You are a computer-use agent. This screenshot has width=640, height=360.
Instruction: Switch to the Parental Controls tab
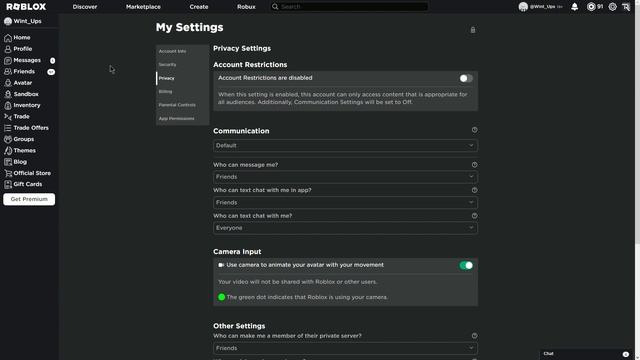[182, 105]
